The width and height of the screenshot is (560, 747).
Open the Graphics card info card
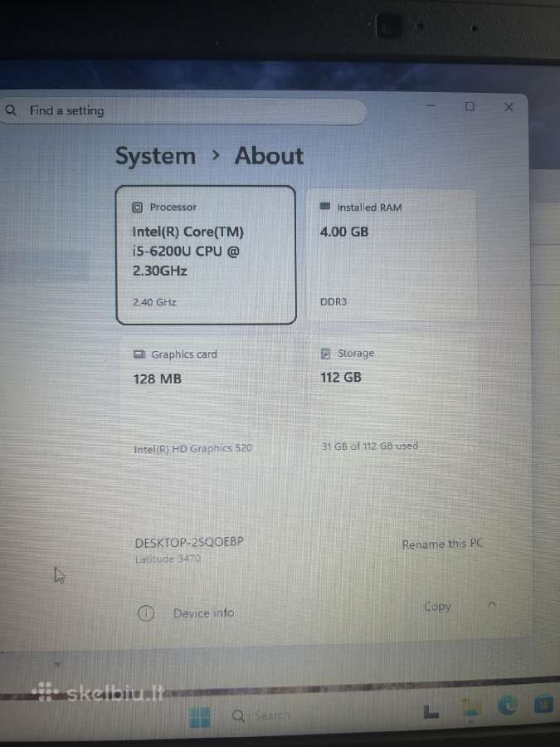[208, 403]
